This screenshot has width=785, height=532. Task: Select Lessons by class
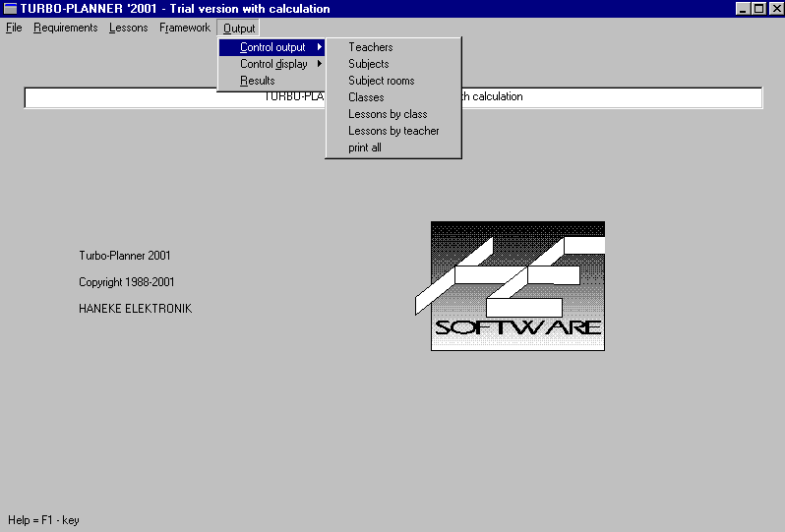393,114
